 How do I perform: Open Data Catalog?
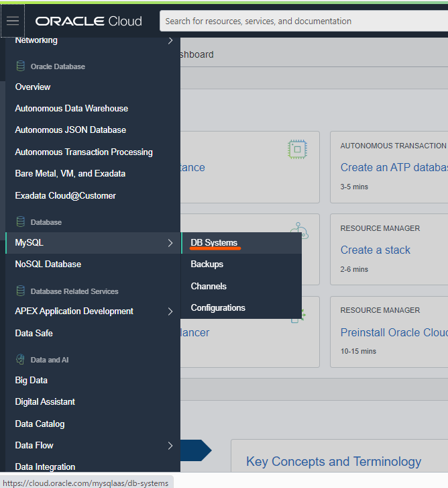click(x=40, y=424)
